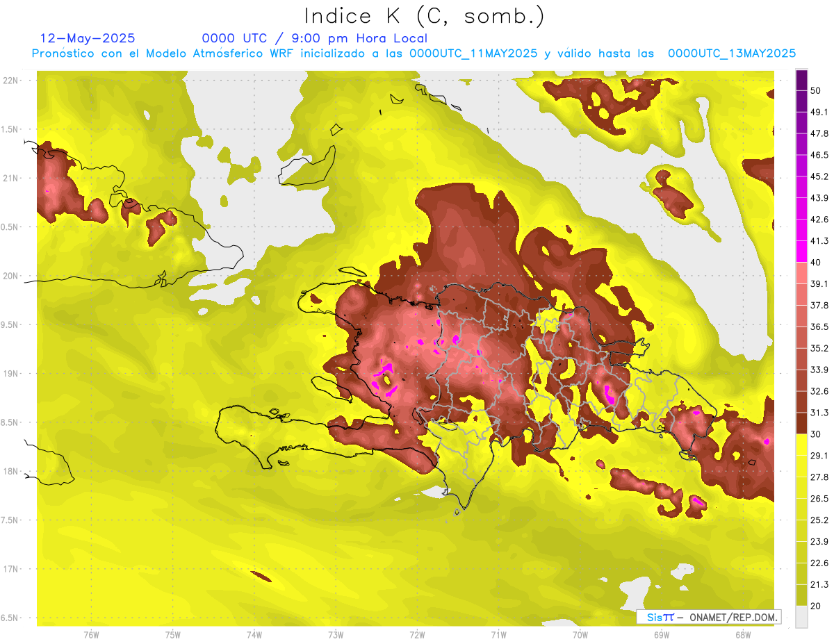Click the '49.1' colour scale value
This screenshot has width=834, height=644.
point(819,113)
